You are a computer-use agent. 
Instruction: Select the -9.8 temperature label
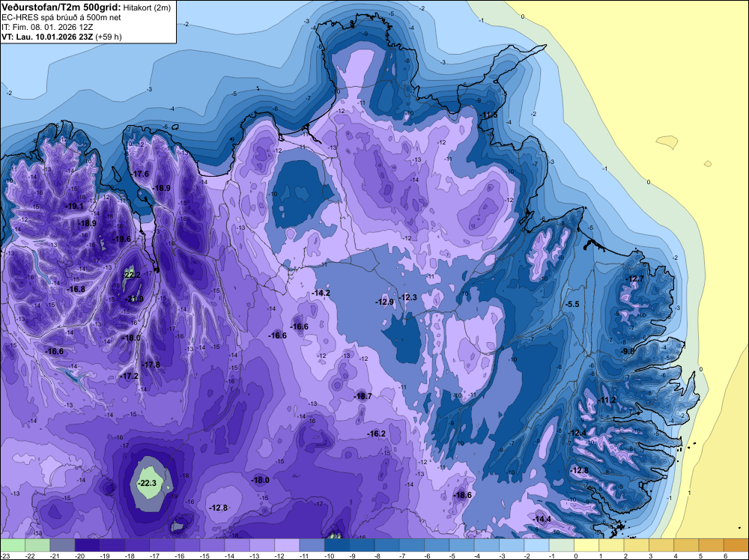click(628, 351)
